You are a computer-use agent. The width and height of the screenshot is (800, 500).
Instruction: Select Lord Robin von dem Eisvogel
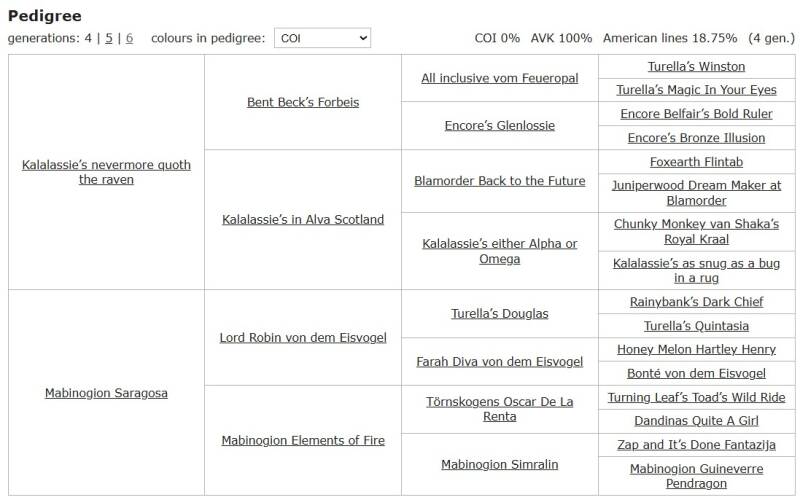click(303, 338)
